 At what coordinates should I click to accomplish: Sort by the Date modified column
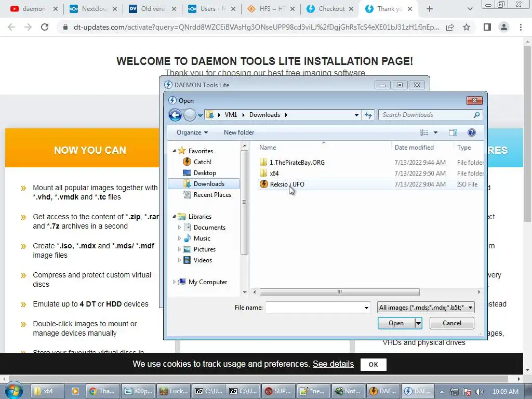tap(414, 147)
